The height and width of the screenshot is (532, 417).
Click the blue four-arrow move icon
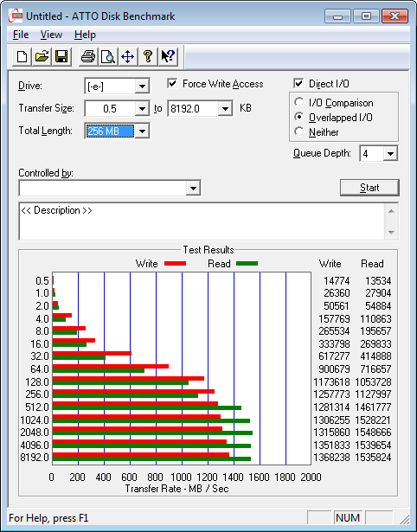(127, 56)
